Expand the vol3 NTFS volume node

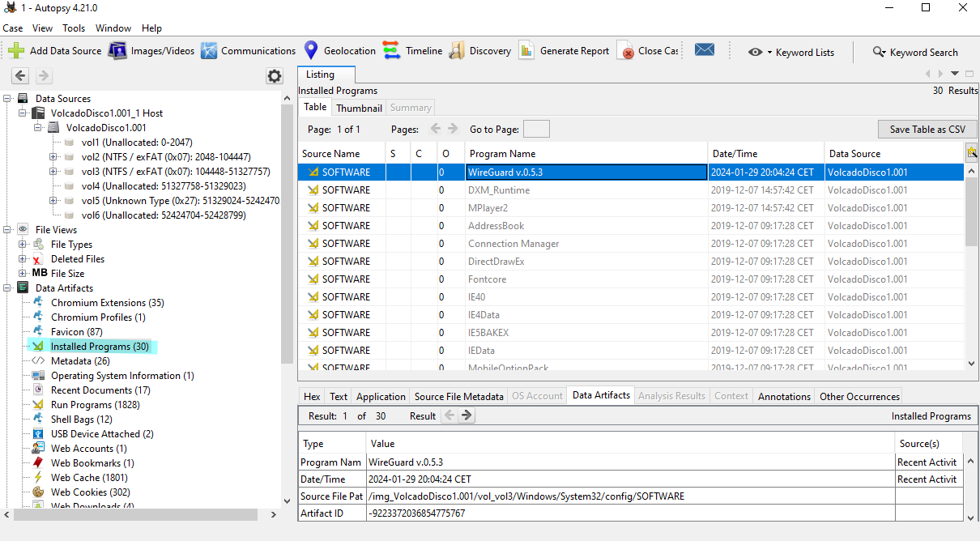click(53, 172)
